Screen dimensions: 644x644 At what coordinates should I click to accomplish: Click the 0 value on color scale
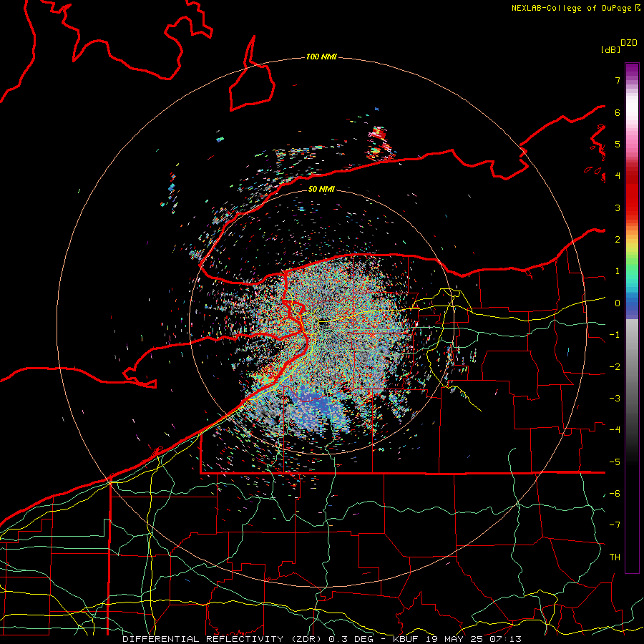(x=618, y=303)
